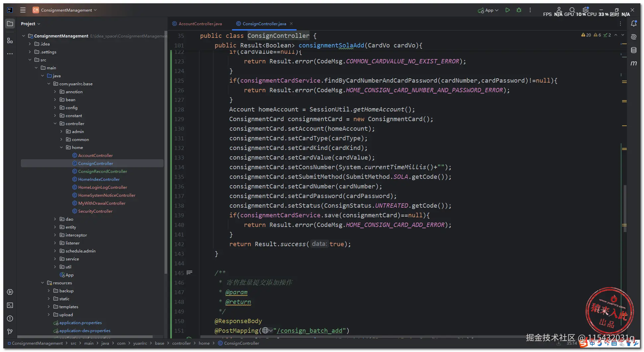Screen dimensions: 644x352
Task: Open the Terminal tool window
Action: pyautogui.click(x=10, y=305)
